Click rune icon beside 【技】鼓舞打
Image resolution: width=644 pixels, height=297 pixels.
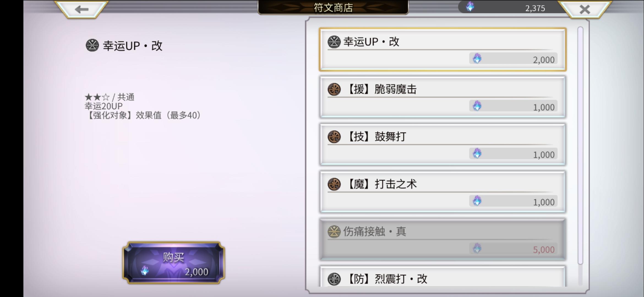(334, 137)
